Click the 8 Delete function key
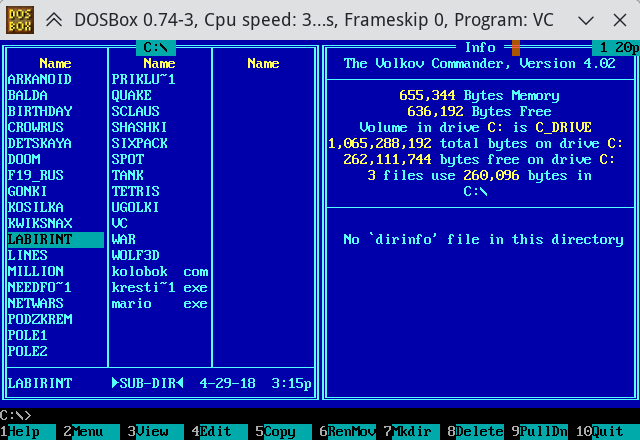The image size is (640, 440). (476, 431)
